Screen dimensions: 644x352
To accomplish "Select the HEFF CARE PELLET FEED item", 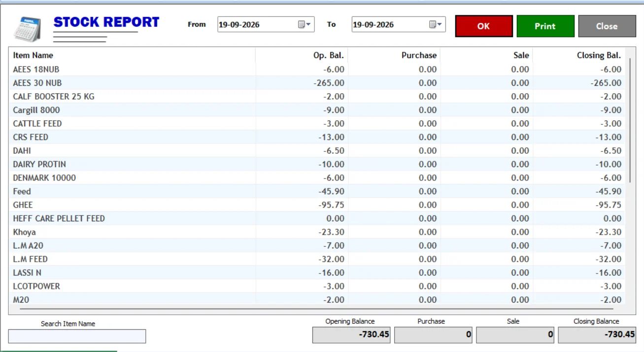I will (317, 218).
